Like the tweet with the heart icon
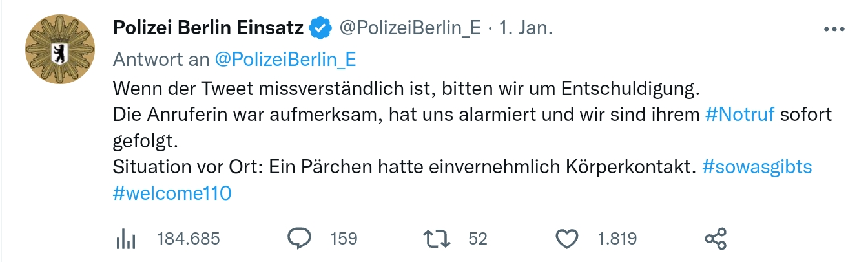The height and width of the screenshot is (262, 868). [x=567, y=239]
